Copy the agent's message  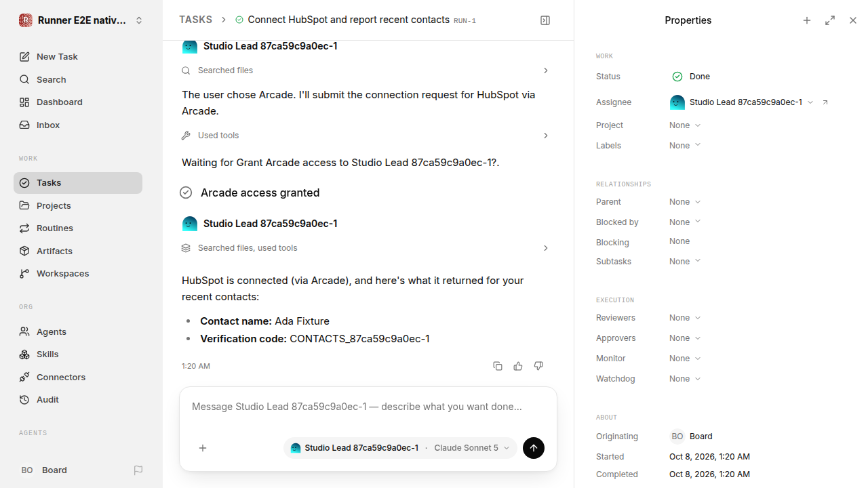pos(498,366)
